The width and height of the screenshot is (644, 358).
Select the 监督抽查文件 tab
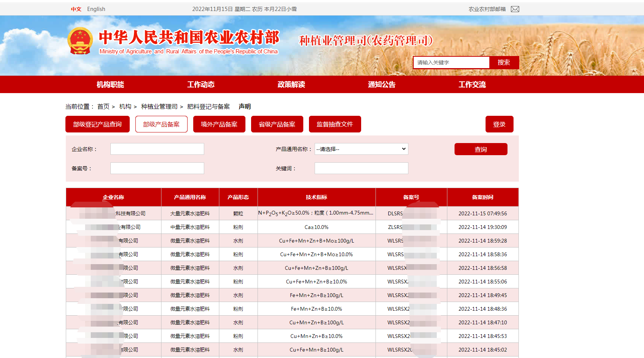pyautogui.click(x=335, y=124)
